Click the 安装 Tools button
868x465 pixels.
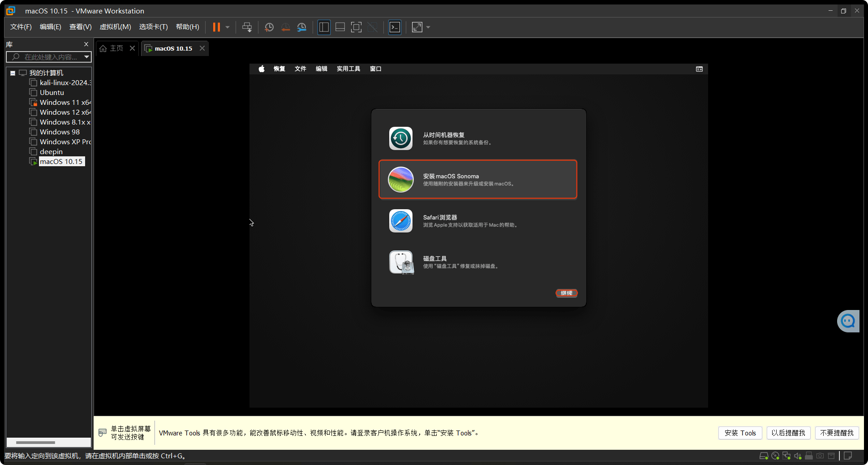740,433
